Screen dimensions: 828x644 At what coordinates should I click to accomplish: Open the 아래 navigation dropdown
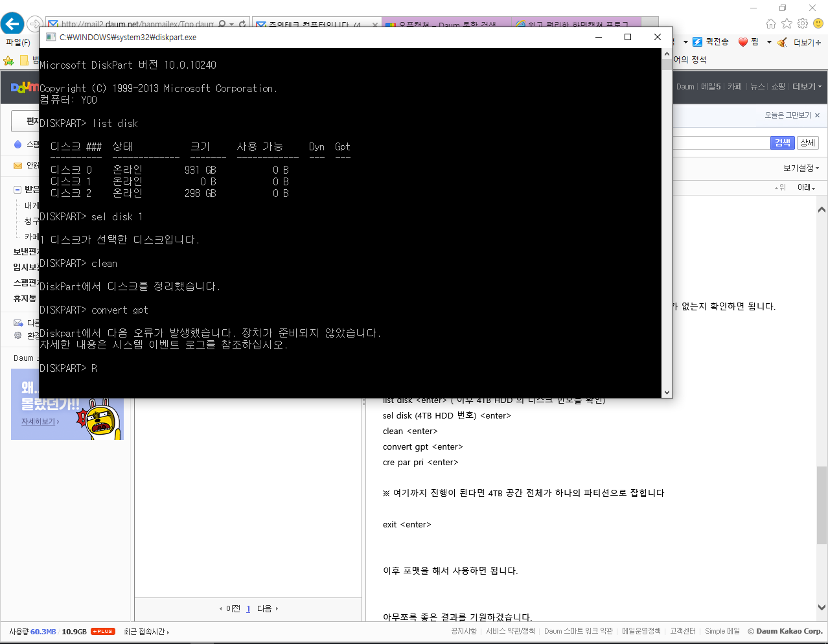coord(806,187)
